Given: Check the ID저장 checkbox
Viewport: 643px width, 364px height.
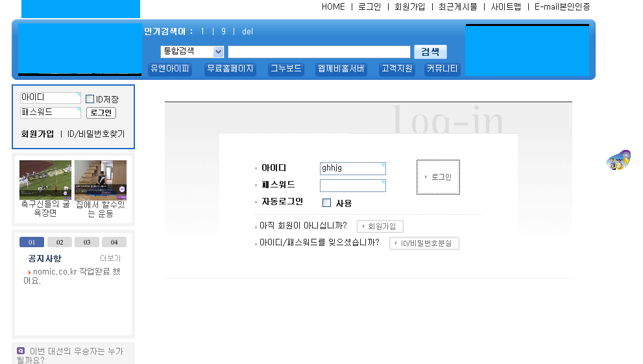Looking at the screenshot, I should (x=90, y=99).
